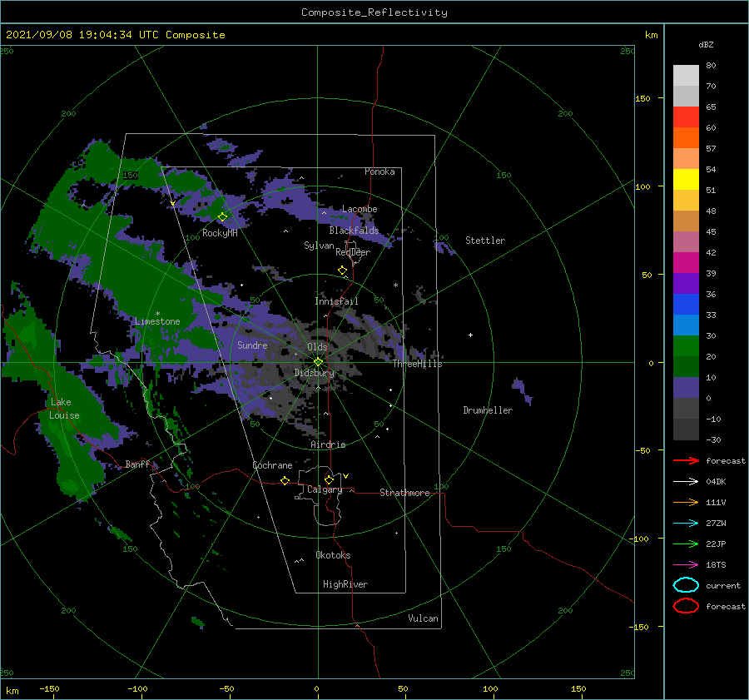Image resolution: width=749 pixels, height=700 pixels.
Task: Click the Airdrie label on map
Action: tap(328, 444)
